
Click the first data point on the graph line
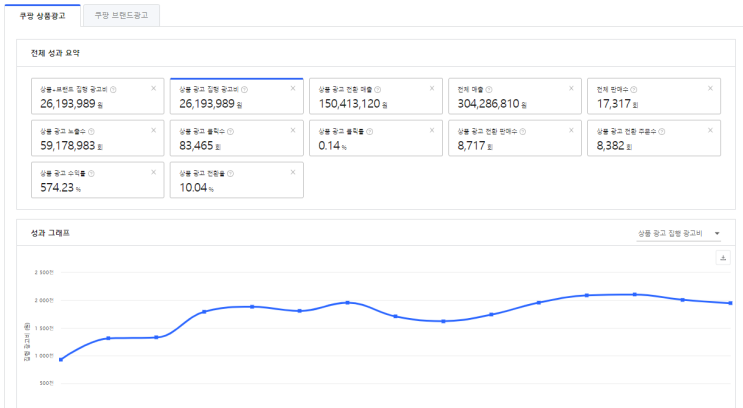[61, 360]
